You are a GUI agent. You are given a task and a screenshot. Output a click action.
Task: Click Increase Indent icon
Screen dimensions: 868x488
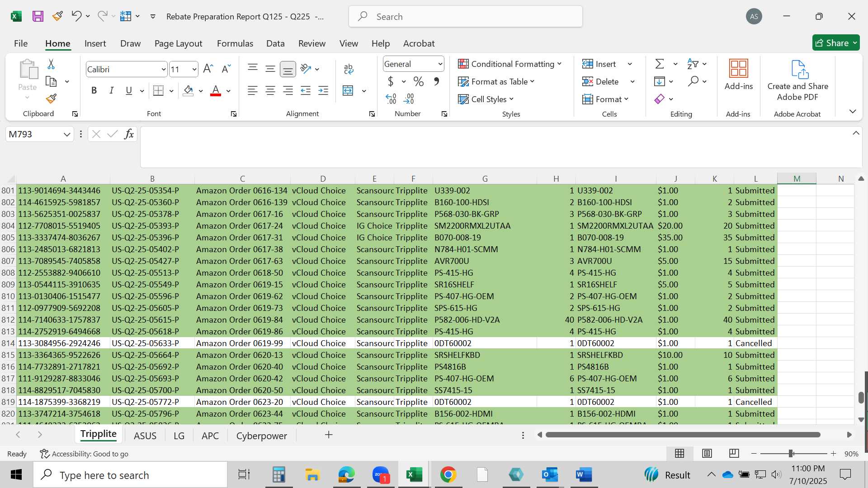(x=323, y=90)
